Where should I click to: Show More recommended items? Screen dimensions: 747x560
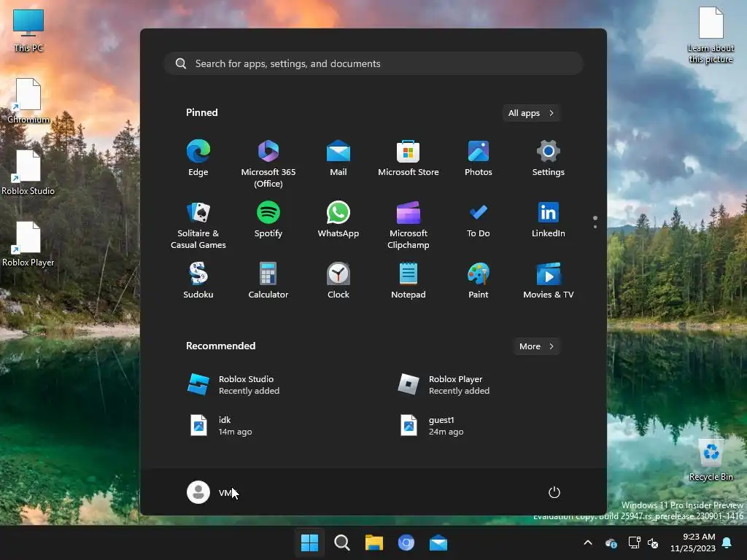(536, 346)
